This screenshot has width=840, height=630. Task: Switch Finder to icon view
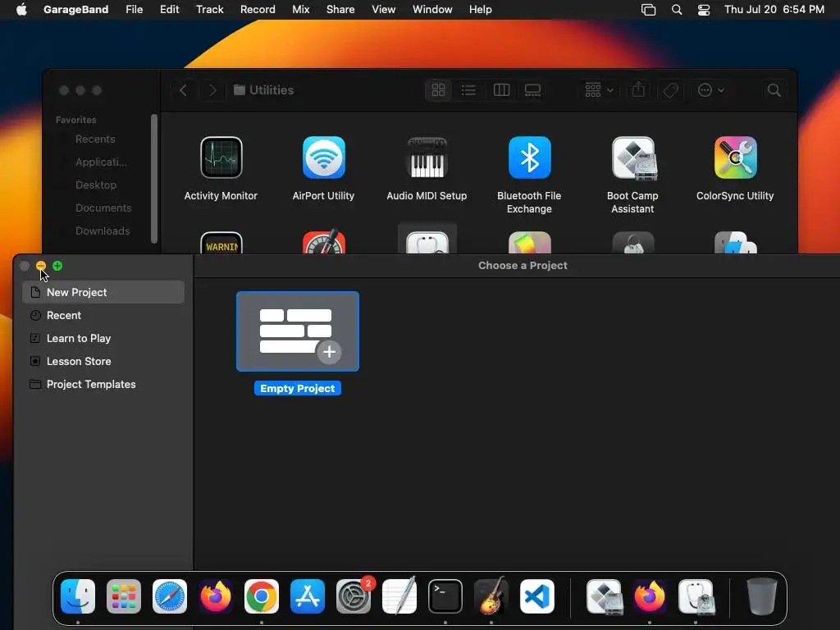pyautogui.click(x=438, y=90)
